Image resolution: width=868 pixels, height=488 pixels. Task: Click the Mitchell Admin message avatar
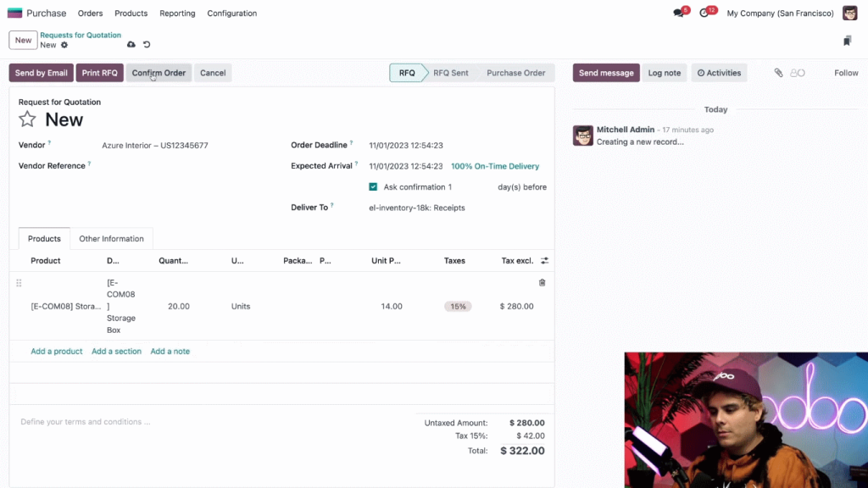pyautogui.click(x=583, y=136)
